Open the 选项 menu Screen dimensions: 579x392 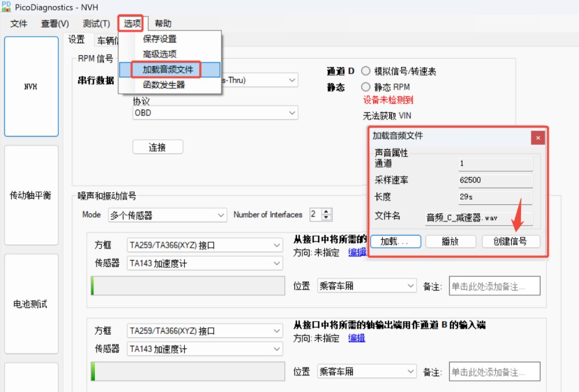[132, 24]
